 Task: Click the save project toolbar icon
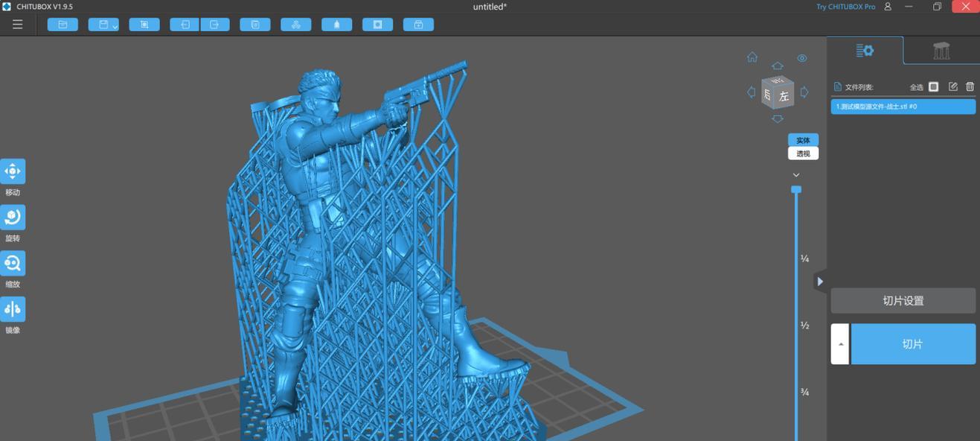pos(103,25)
